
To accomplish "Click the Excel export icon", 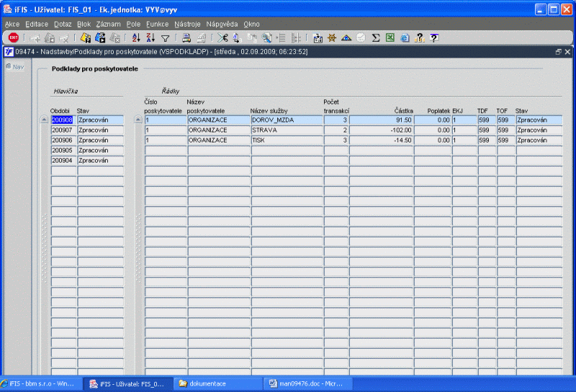I will click(390, 38).
